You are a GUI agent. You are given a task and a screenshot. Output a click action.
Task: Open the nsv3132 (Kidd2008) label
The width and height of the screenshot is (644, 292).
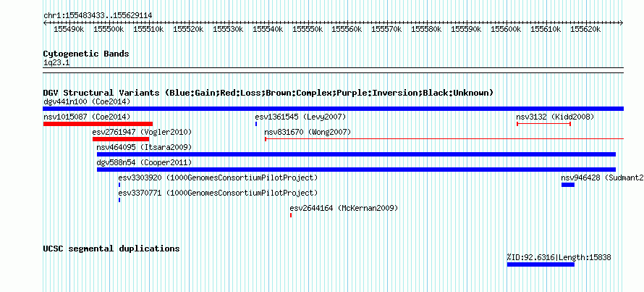coord(555,117)
